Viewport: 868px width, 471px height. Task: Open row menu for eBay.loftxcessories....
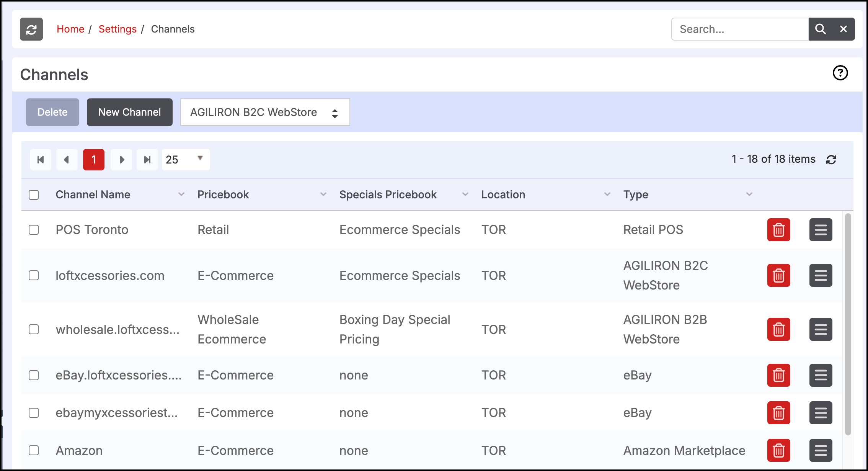coord(821,375)
